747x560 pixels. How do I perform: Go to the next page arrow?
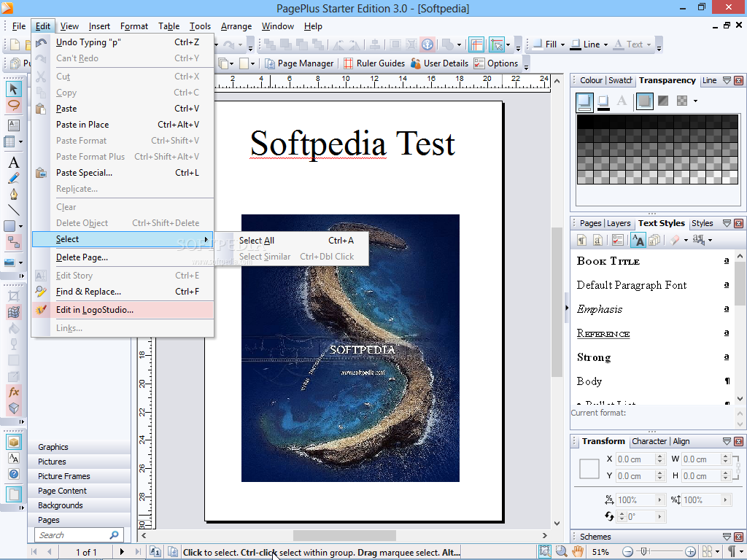(x=122, y=552)
